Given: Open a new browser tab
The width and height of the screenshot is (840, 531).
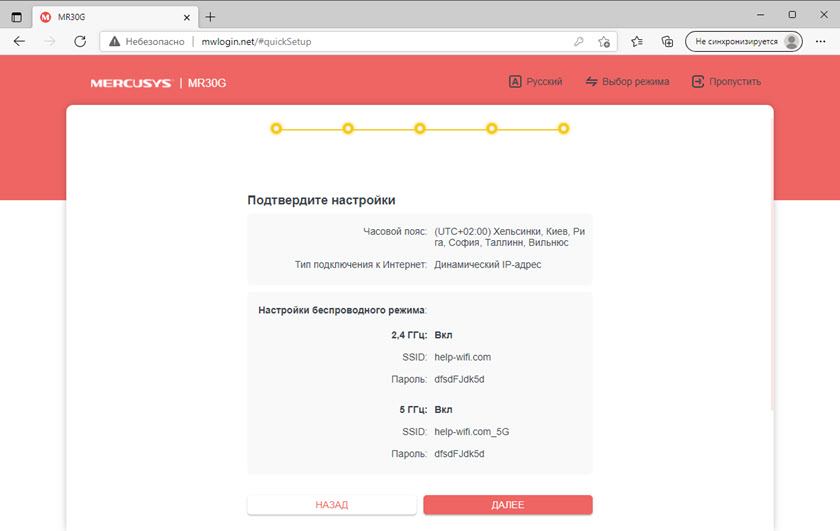Looking at the screenshot, I should pyautogui.click(x=210, y=16).
